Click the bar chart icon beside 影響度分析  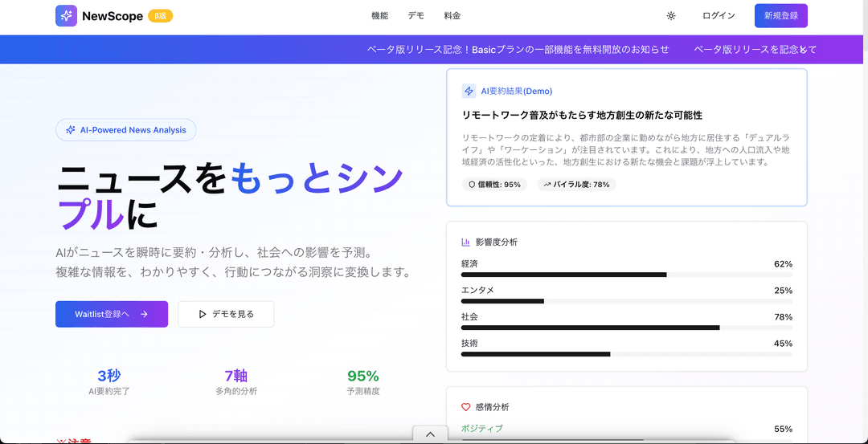coord(465,242)
